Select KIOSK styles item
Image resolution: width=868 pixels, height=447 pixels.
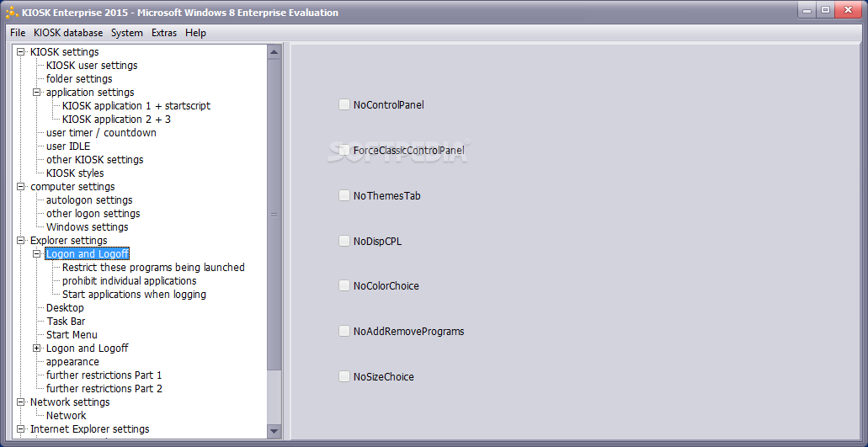75,173
